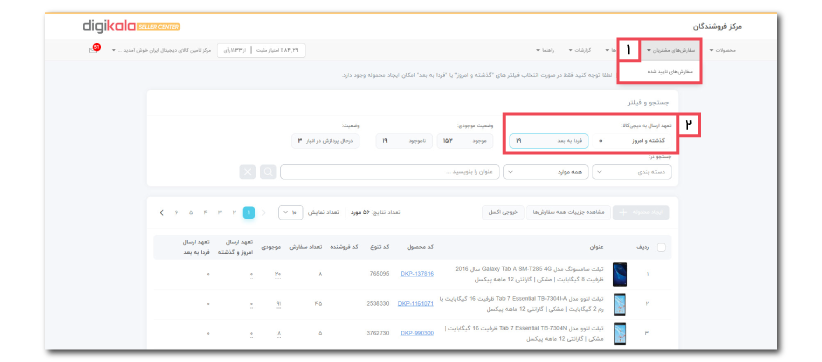The width and height of the screenshot is (822, 362).
Task: Click the 'کد تنوع' variant code column header
Action: [381, 247]
